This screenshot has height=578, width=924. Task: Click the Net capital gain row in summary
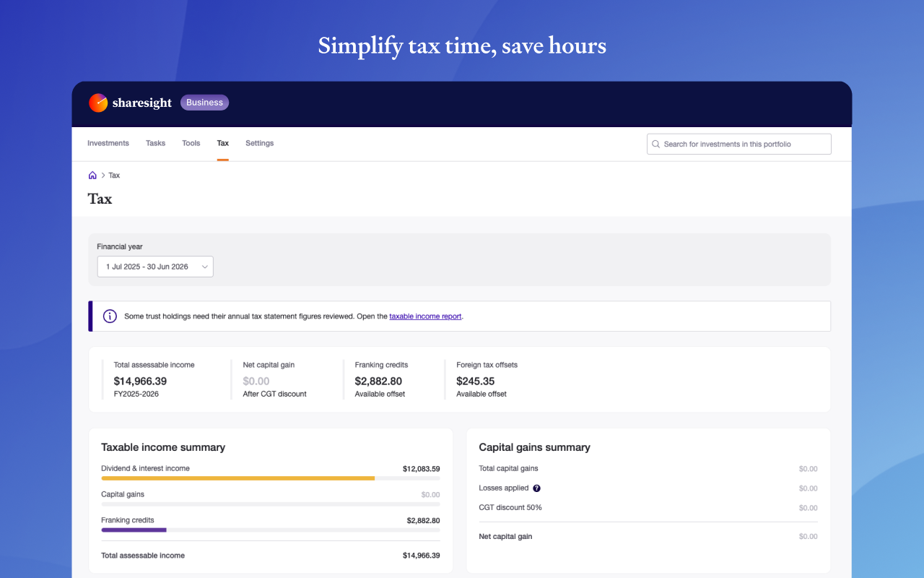[x=648, y=537]
